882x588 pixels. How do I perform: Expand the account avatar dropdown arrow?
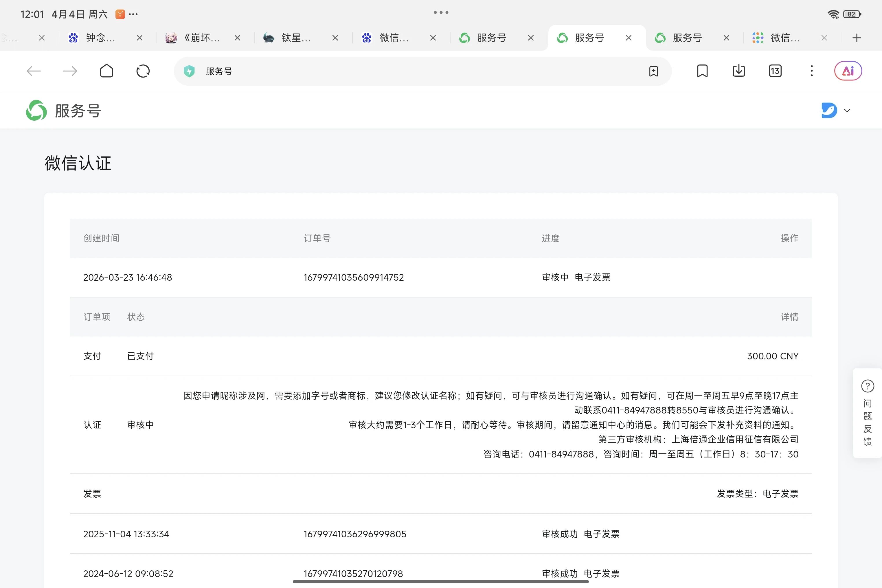pos(847,111)
